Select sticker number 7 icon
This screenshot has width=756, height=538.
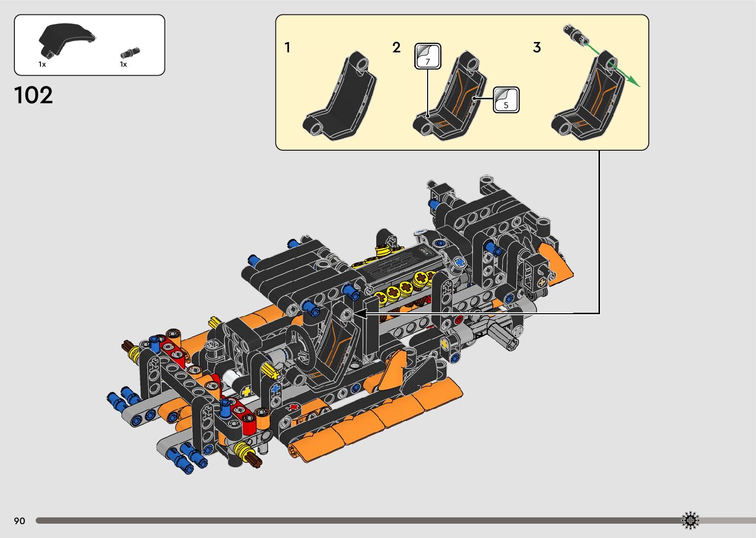pos(428,56)
